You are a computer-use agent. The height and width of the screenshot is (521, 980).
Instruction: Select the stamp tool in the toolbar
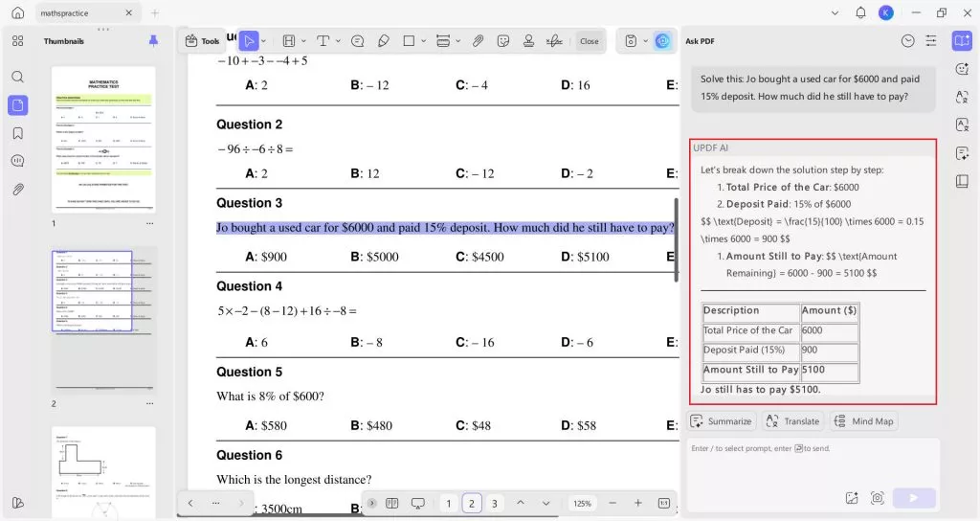click(528, 41)
